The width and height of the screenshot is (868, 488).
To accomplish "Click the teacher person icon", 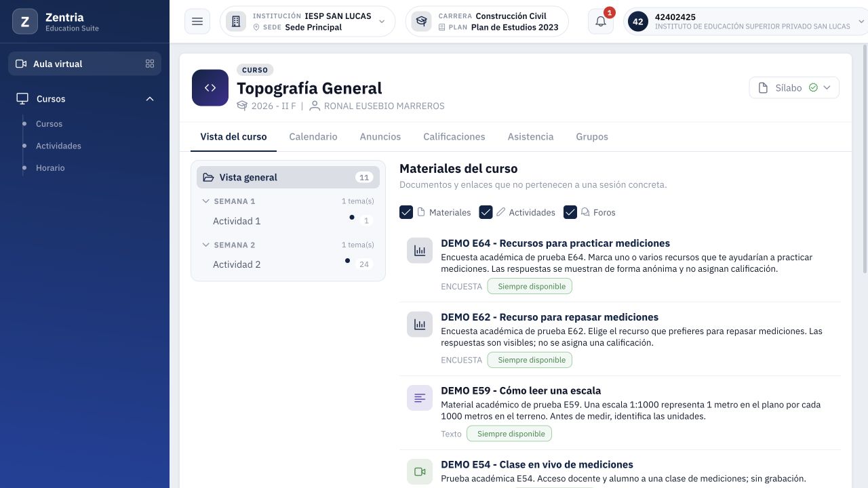I will point(315,106).
